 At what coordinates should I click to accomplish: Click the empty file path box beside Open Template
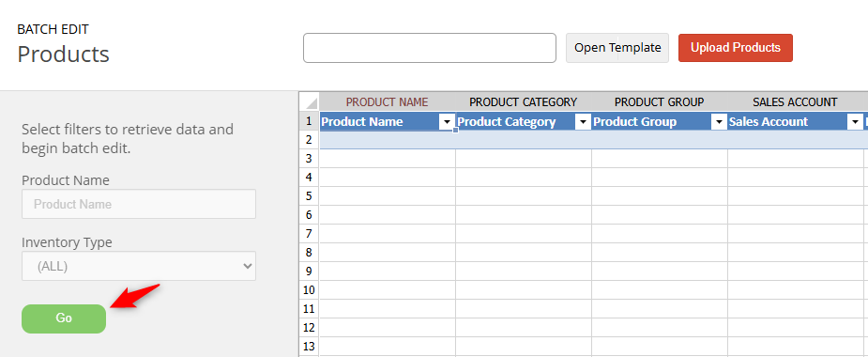click(430, 48)
